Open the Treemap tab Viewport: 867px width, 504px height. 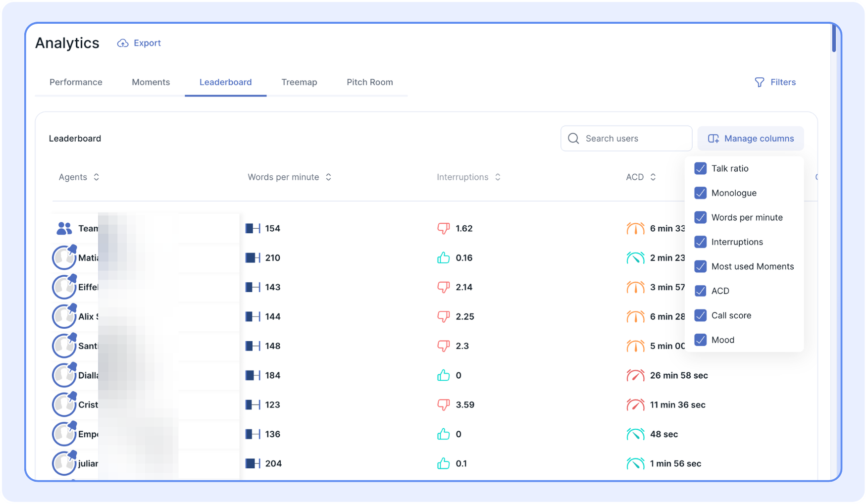299,82
